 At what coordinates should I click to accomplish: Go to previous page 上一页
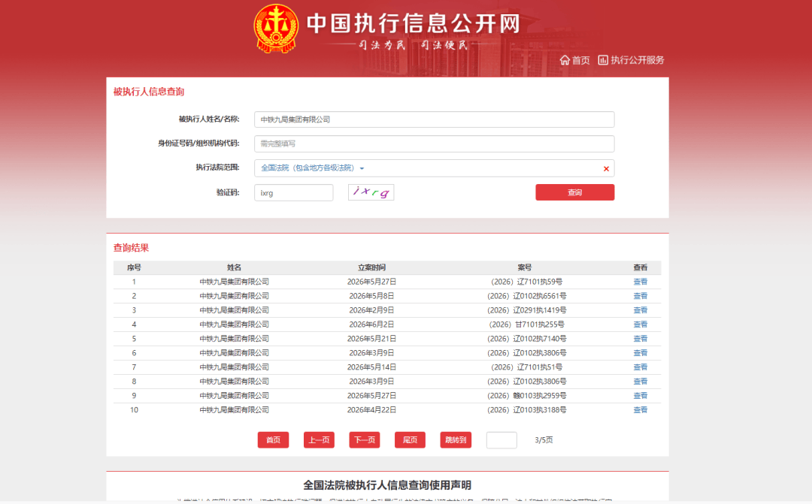pos(319,440)
